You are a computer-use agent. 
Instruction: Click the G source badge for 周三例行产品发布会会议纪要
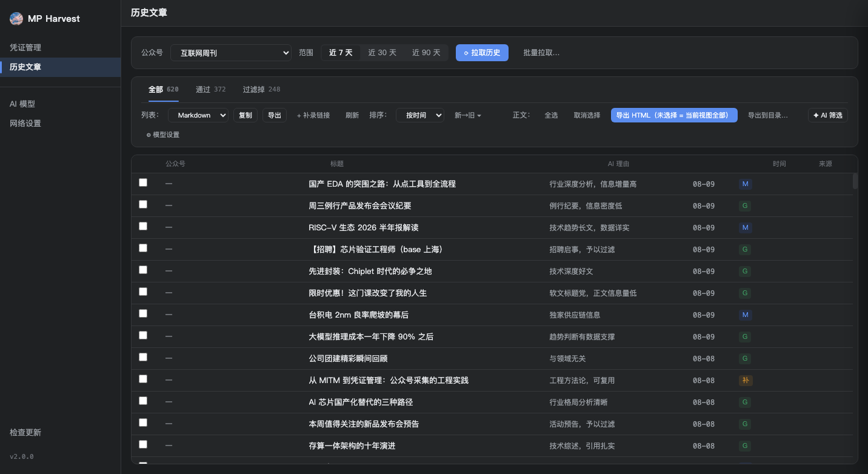(746, 206)
